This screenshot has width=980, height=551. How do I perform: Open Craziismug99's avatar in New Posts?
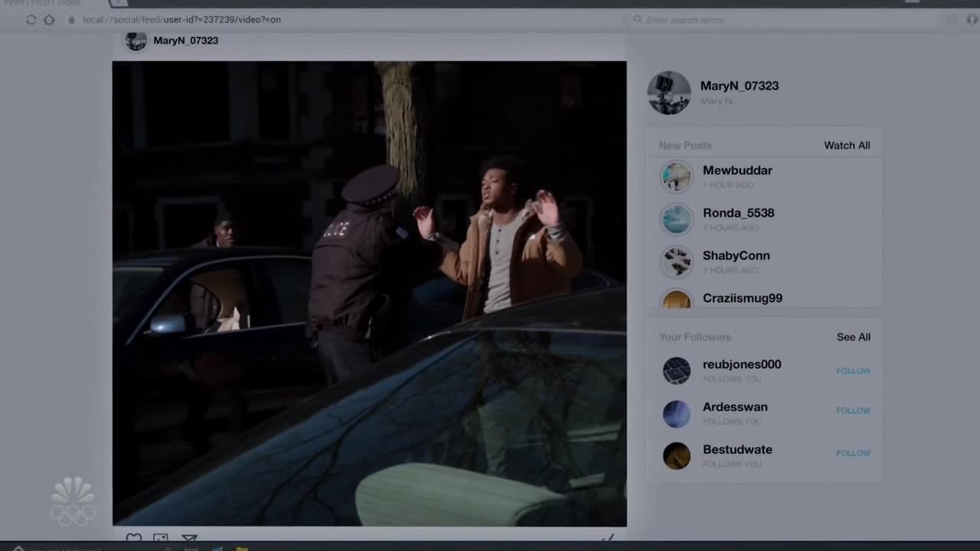(677, 299)
